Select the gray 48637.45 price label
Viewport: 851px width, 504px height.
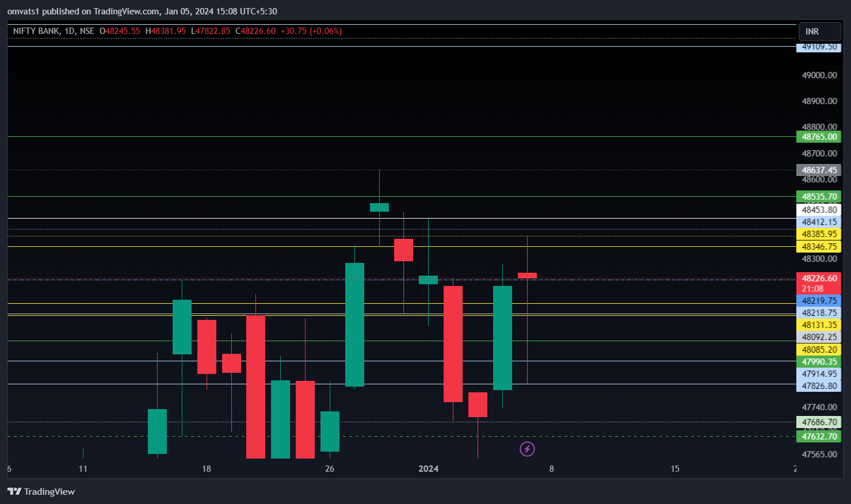coord(819,170)
